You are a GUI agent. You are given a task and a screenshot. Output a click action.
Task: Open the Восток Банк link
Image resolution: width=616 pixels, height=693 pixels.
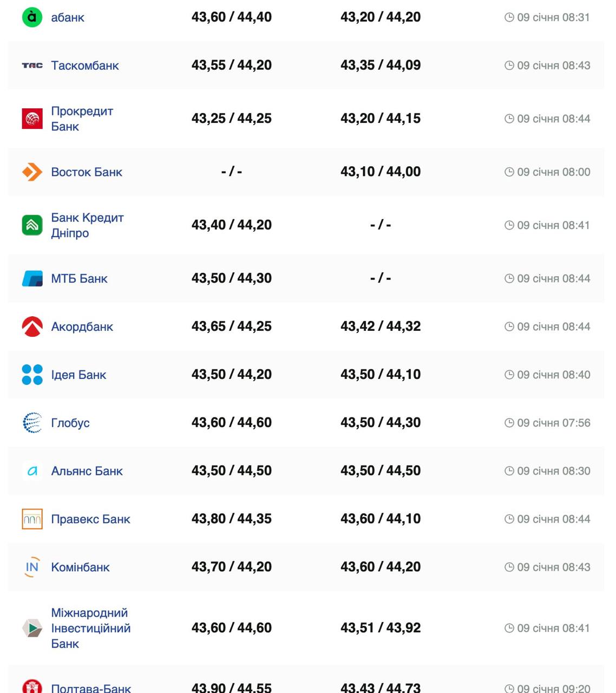[87, 172]
